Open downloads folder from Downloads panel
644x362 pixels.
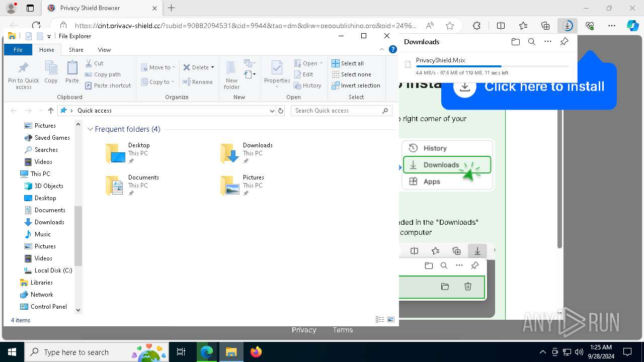tap(515, 42)
